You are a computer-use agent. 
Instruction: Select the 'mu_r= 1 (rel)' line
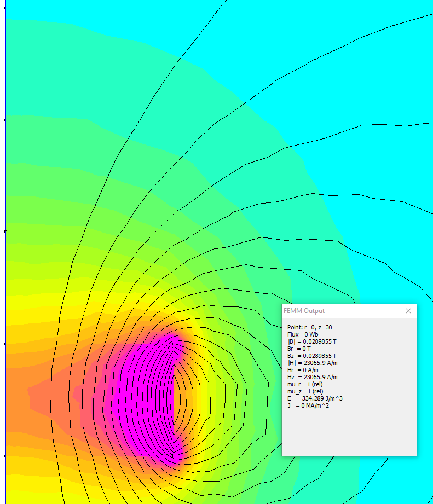pos(305,384)
